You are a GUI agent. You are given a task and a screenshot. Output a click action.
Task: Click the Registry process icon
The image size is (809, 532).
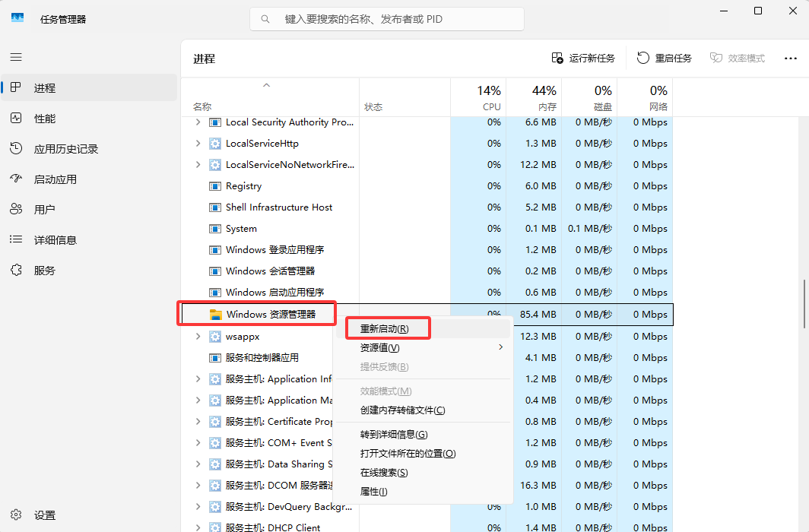[214, 186]
